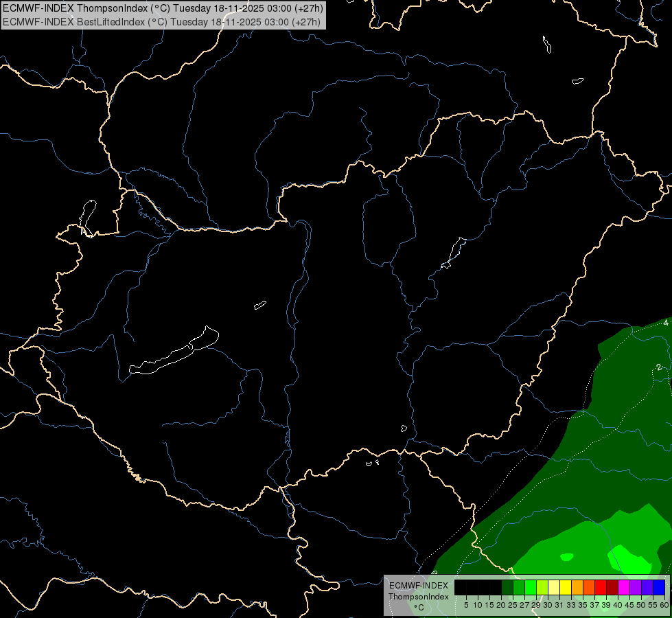Click Lake Neusiedl outline near western border
The width and height of the screenshot is (672, 618).
[88, 218]
